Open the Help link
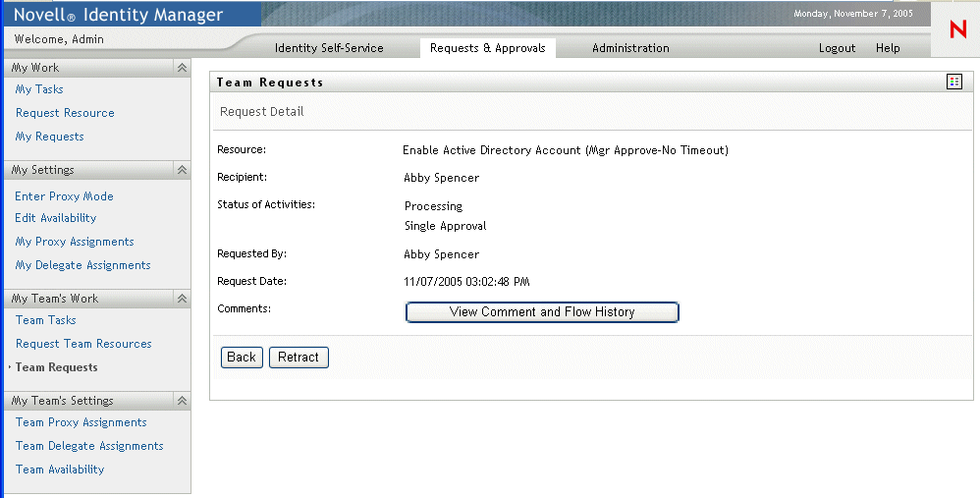Viewport: 980px width, 498px height. pyautogui.click(x=888, y=48)
